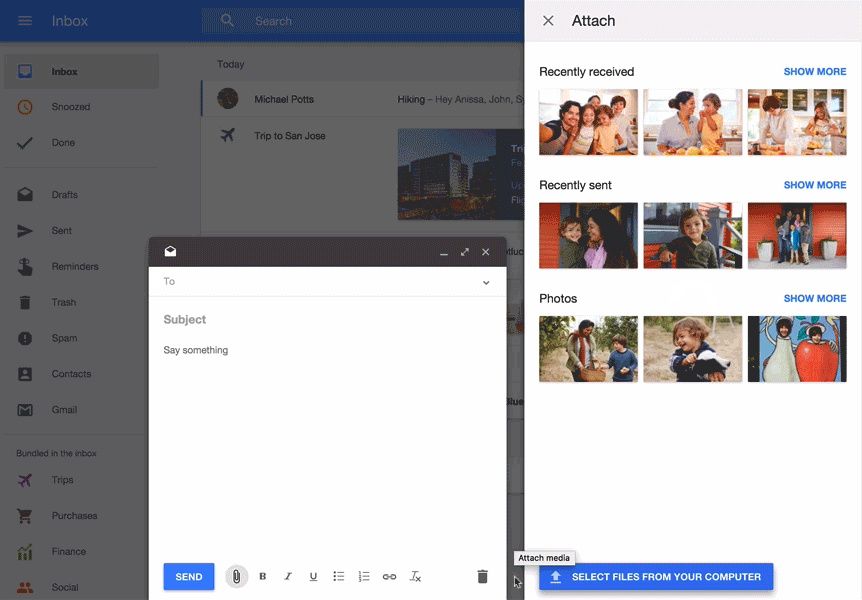Select the Snoozed clock icon
Screen dimensions: 862x600
point(27,106)
